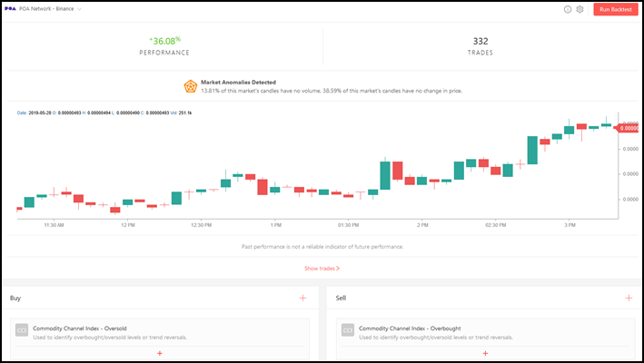Click the Market Anomalies Detected heading
Screen dimensions: 644x363
tap(238, 82)
